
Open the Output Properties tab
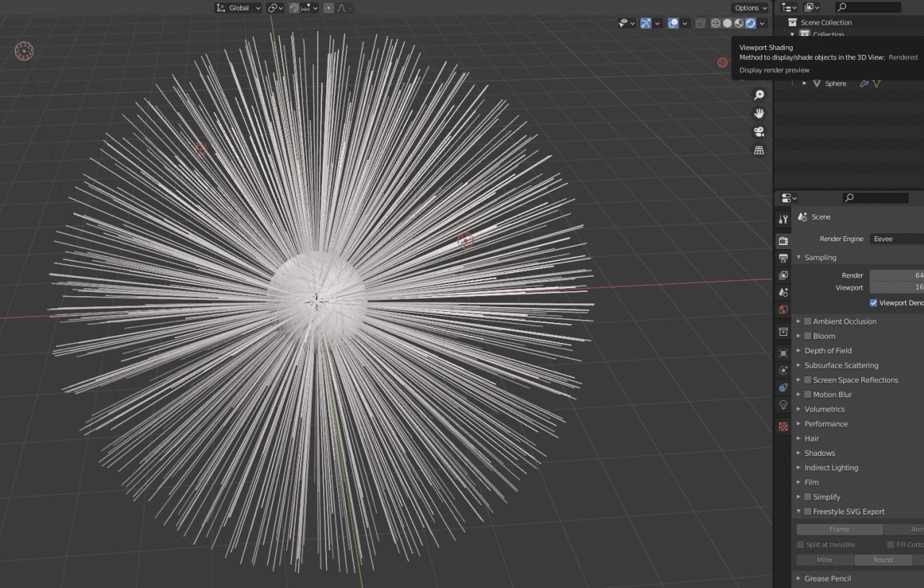(x=783, y=258)
